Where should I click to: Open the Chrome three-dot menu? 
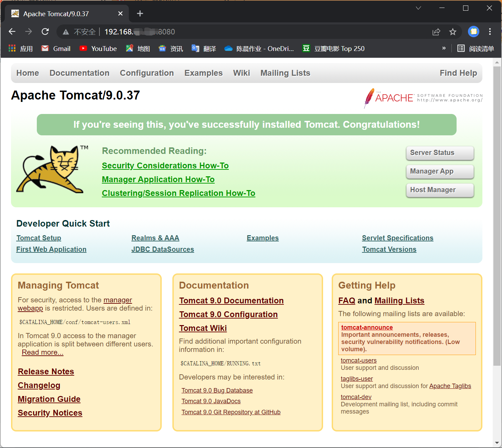point(490,32)
